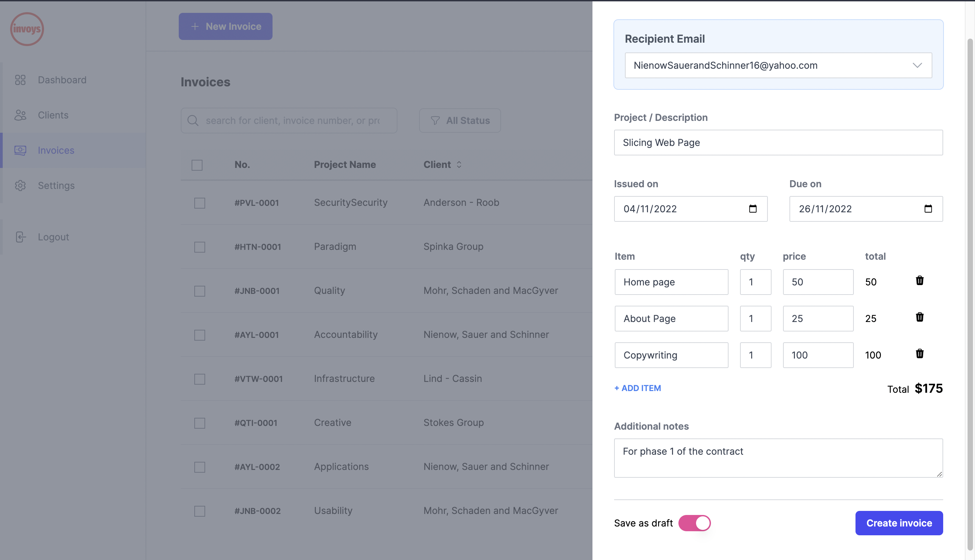Click the Lind - Cassin client cell
Viewport: 975px width, 560px height.
click(x=453, y=379)
